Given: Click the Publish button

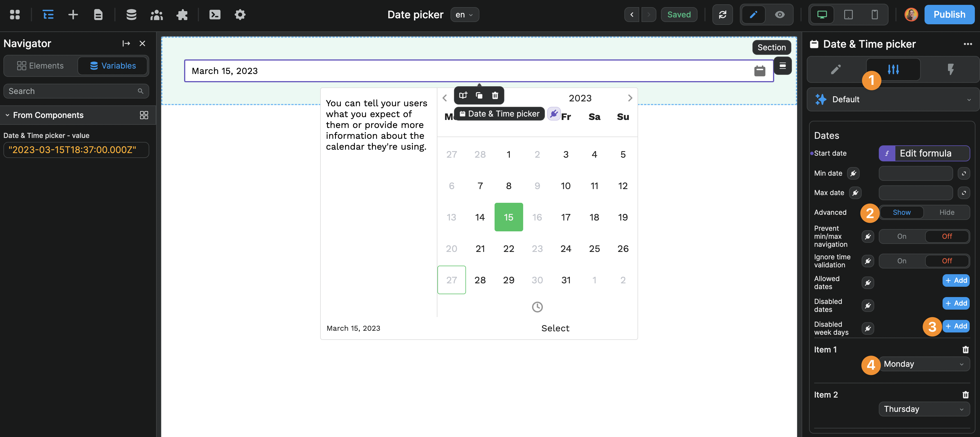Looking at the screenshot, I should [949, 15].
